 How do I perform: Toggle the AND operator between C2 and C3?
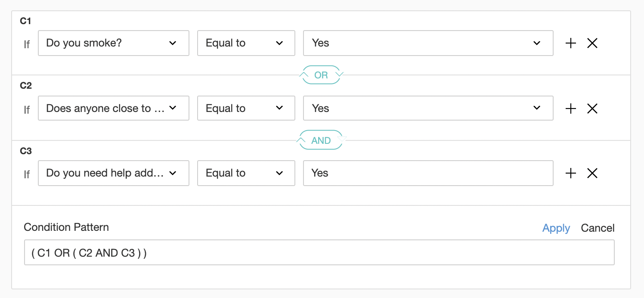pyautogui.click(x=321, y=140)
